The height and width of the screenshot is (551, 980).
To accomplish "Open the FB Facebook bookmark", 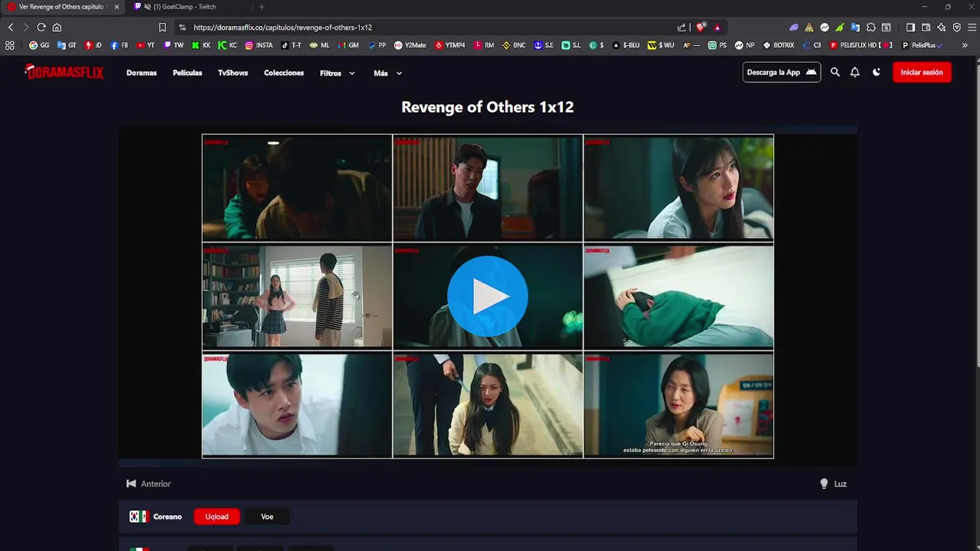I will 119,45.
